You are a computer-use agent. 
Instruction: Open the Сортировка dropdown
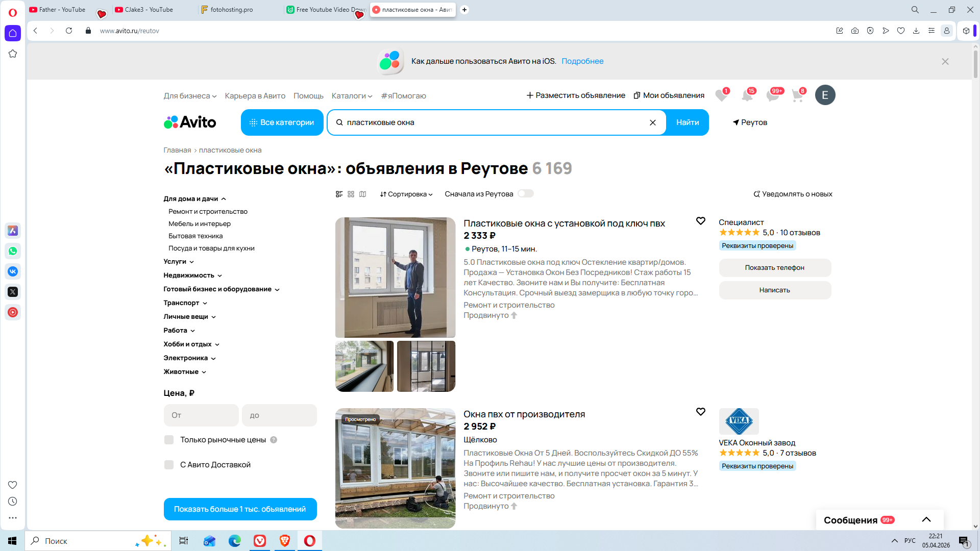[x=406, y=194]
